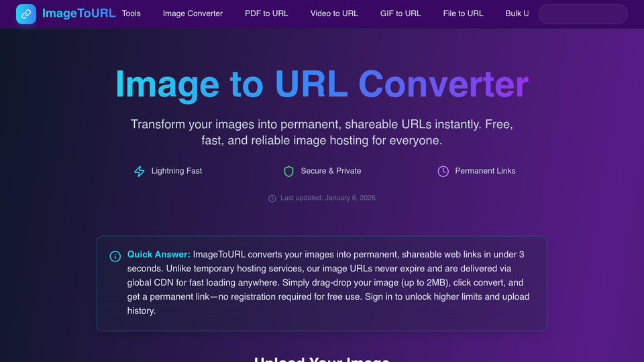Click the Permanent Links clock icon
The height and width of the screenshot is (362, 644).
point(443,171)
